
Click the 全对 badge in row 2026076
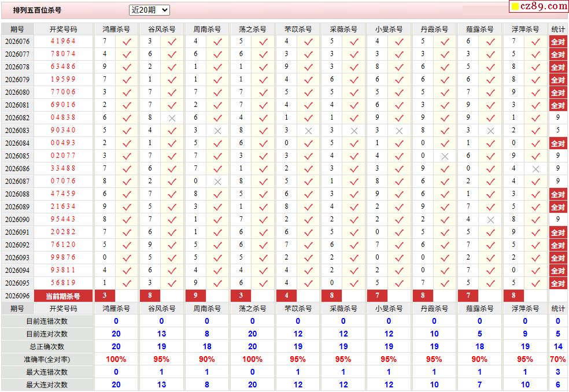coord(558,42)
